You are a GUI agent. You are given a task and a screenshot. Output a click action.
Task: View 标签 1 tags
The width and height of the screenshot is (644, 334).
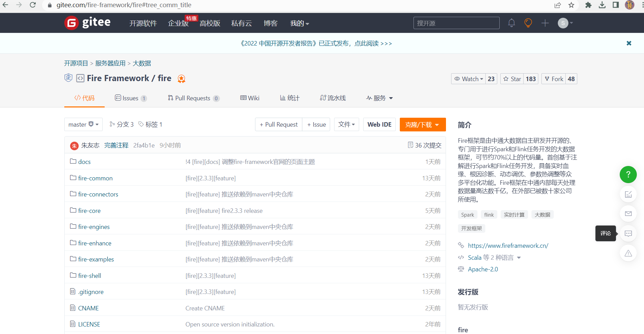(150, 124)
